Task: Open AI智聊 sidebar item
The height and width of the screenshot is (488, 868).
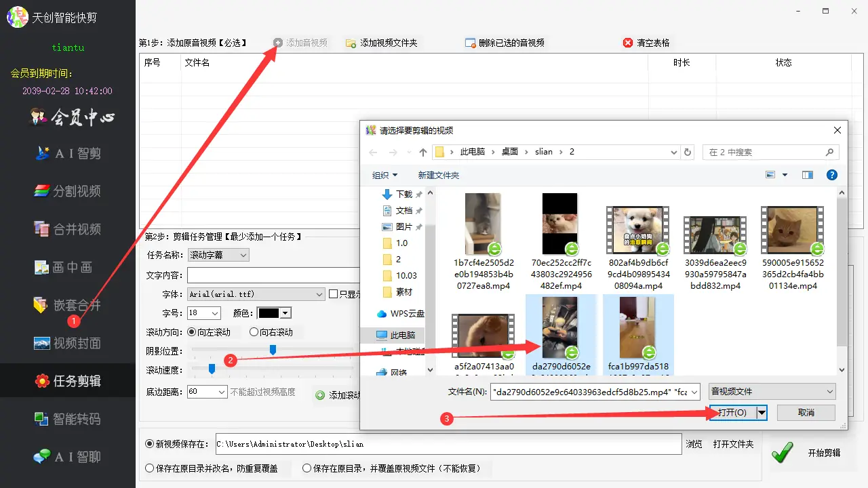Action: click(x=68, y=457)
